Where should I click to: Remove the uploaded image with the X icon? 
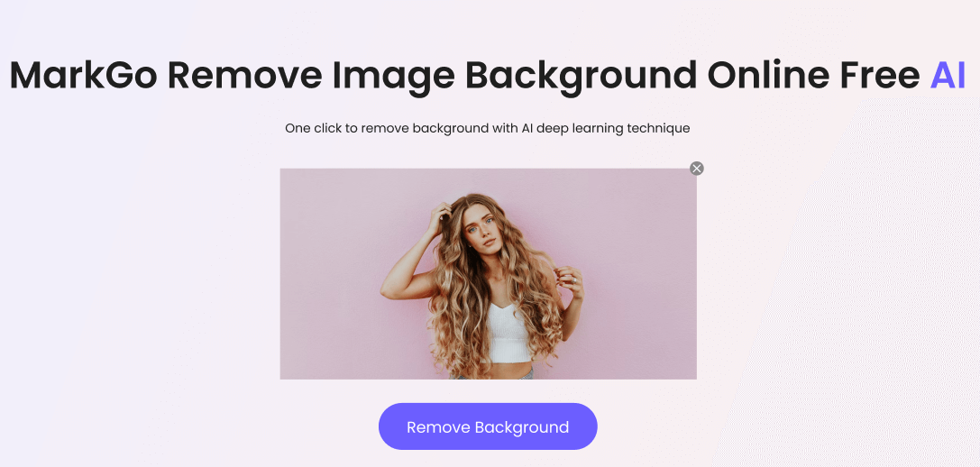tap(697, 169)
